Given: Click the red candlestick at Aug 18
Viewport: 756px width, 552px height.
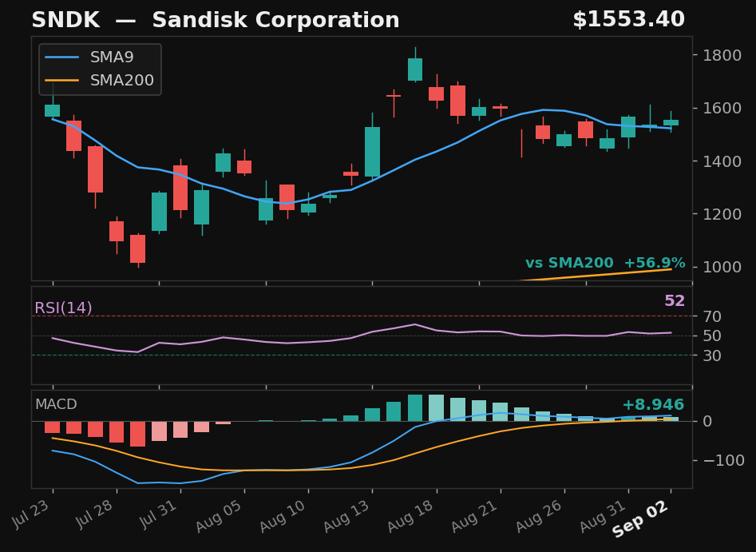Looking at the screenshot, I should click(x=437, y=93).
